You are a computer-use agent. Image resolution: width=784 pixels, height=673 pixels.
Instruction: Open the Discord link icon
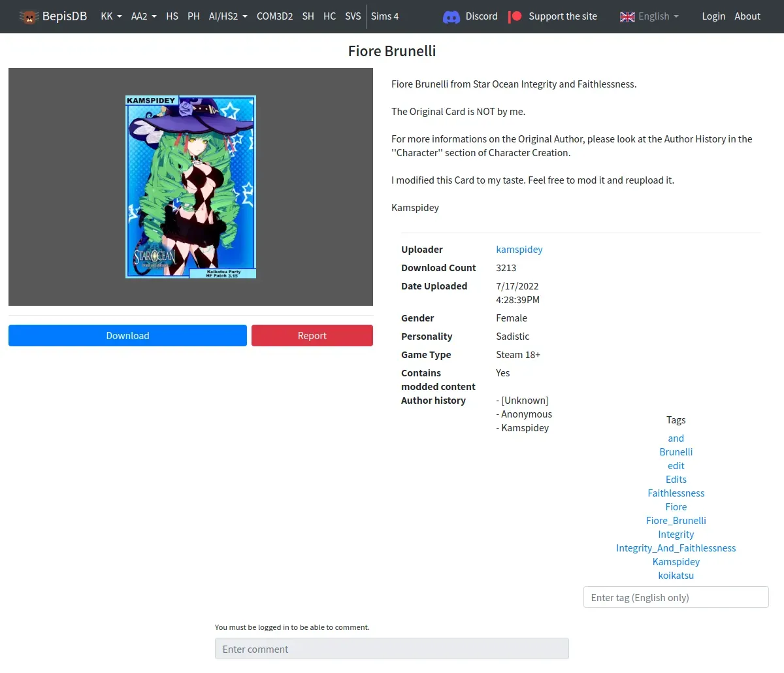point(451,17)
